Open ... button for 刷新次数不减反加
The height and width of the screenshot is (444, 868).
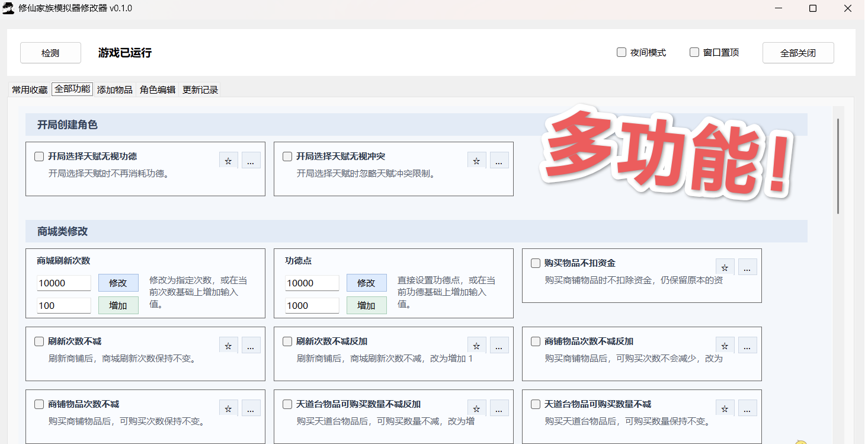point(499,346)
